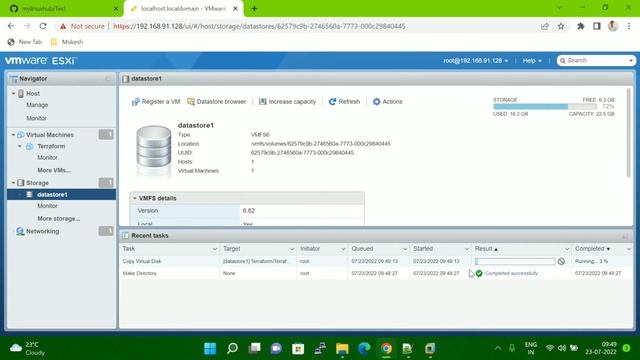The height and width of the screenshot is (360, 640).
Task: Click Completed successfully result
Action: click(511, 273)
